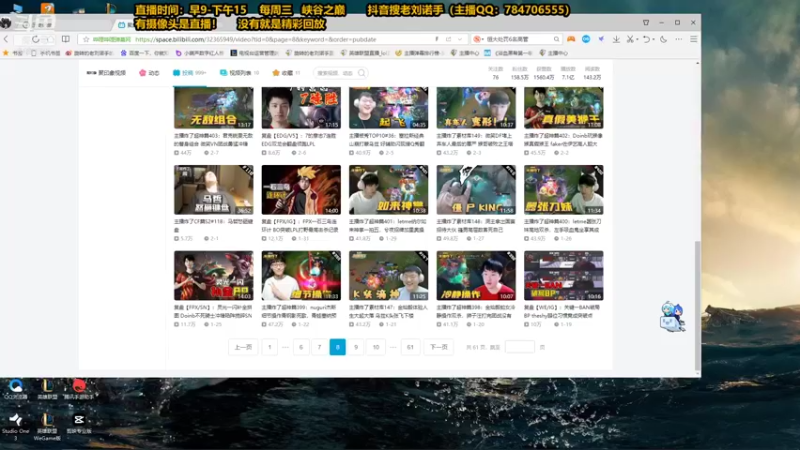Open the 如来神掌 video thumbnail
Screen dimensions: 800x450
388,189
